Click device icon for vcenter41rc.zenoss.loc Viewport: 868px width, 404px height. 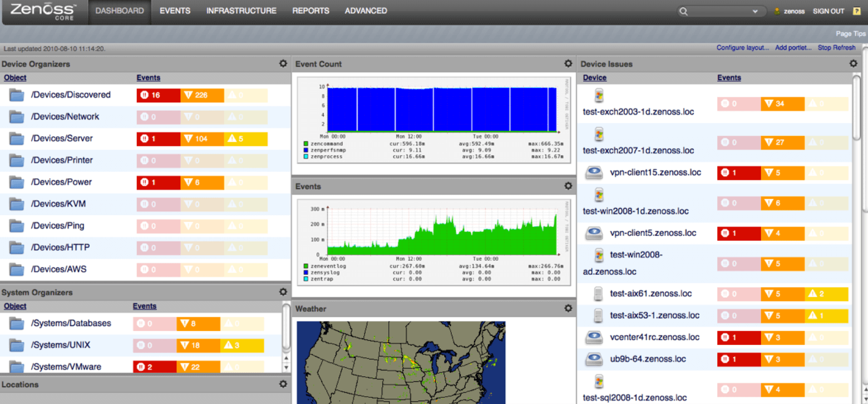tap(594, 337)
